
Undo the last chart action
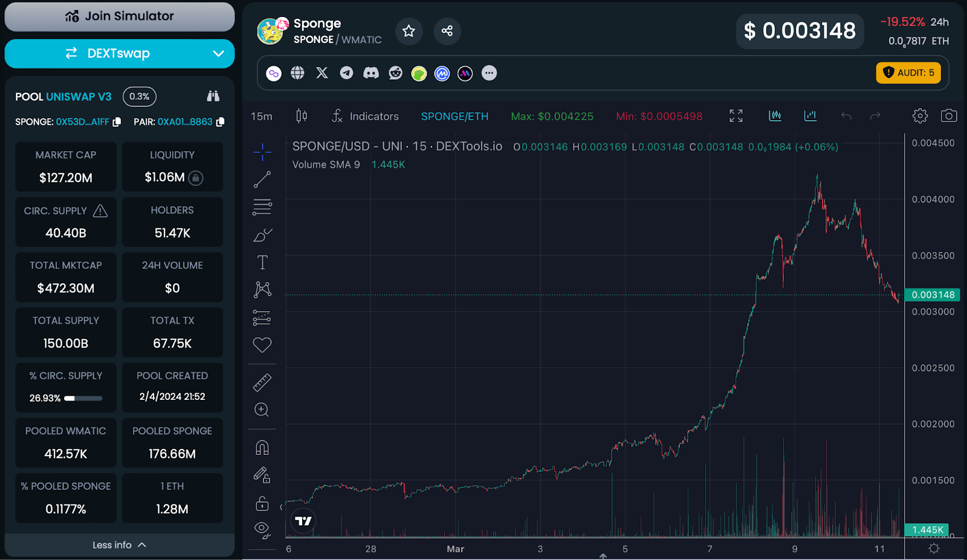[846, 116]
